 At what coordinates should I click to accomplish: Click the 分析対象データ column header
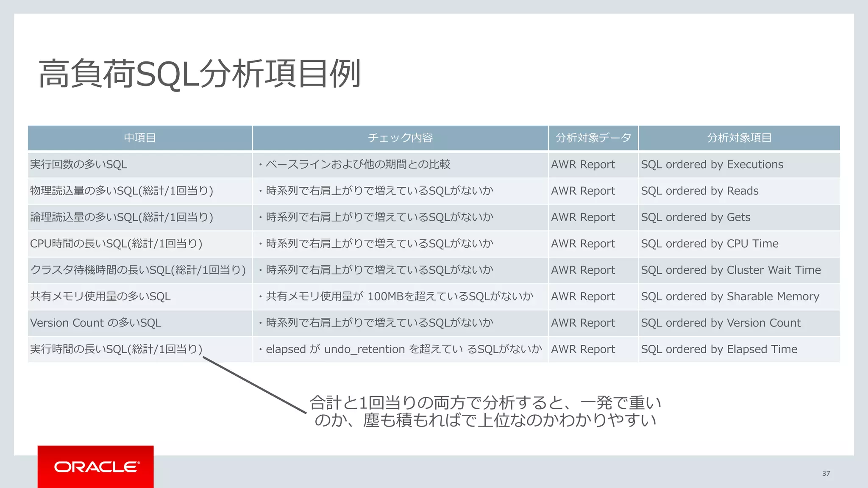[593, 138]
